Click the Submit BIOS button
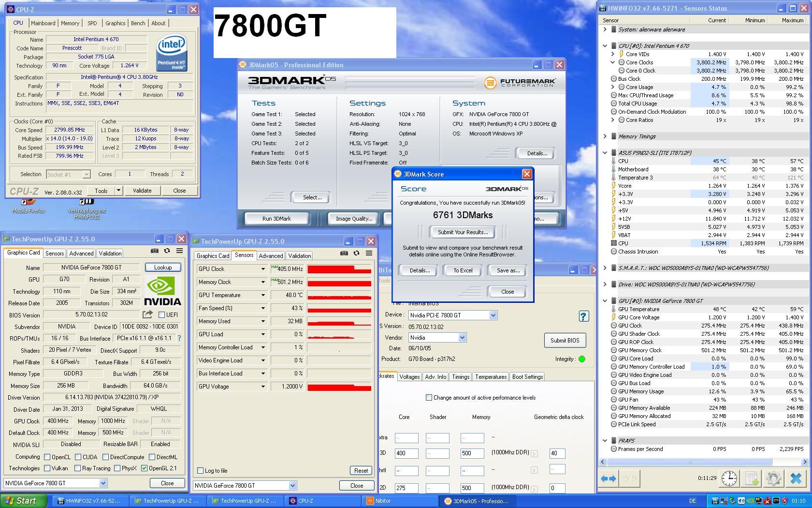The height and width of the screenshot is (508, 812). coord(565,340)
